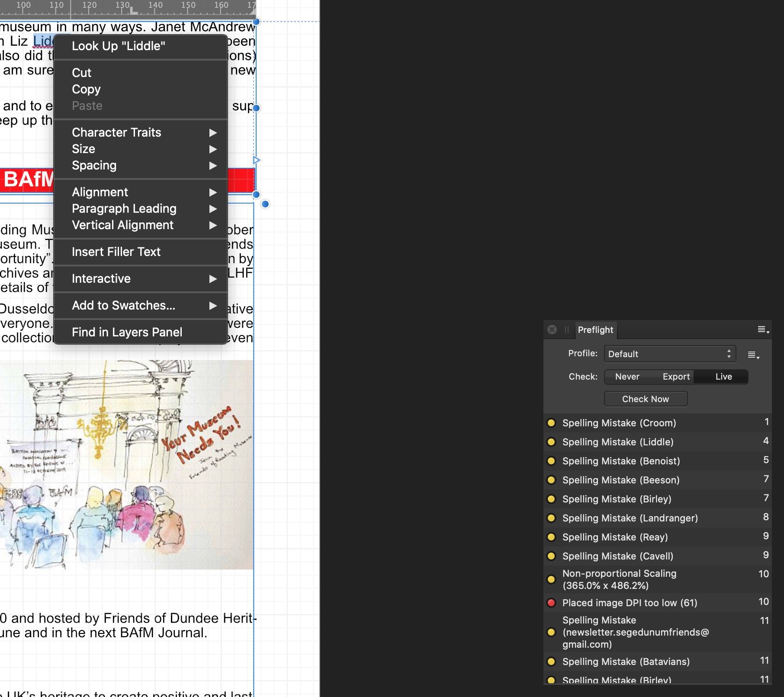
Task: Select Non-proportional Scaling warning
Action: point(658,579)
